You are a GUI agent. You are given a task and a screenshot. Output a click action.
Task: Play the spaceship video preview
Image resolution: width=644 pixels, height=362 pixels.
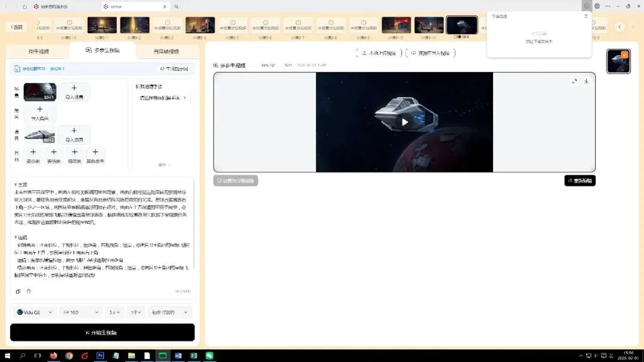404,122
